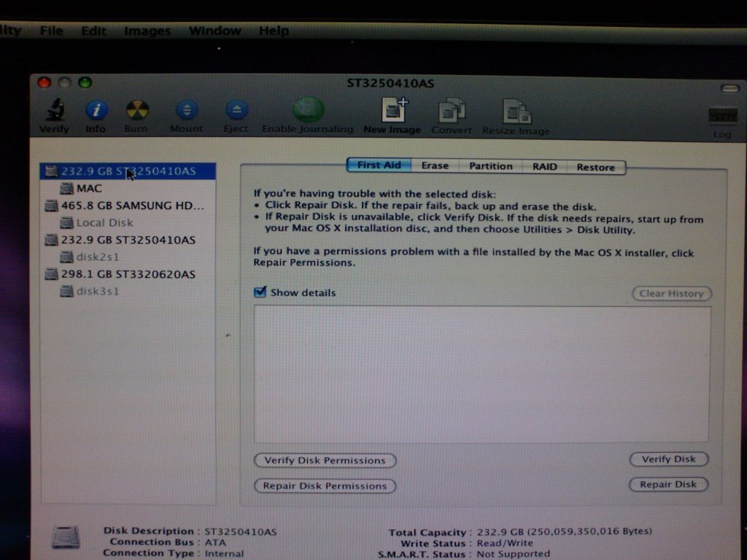Viewport: 747px width, 560px height.
Task: Open the File menu
Action: point(52,31)
